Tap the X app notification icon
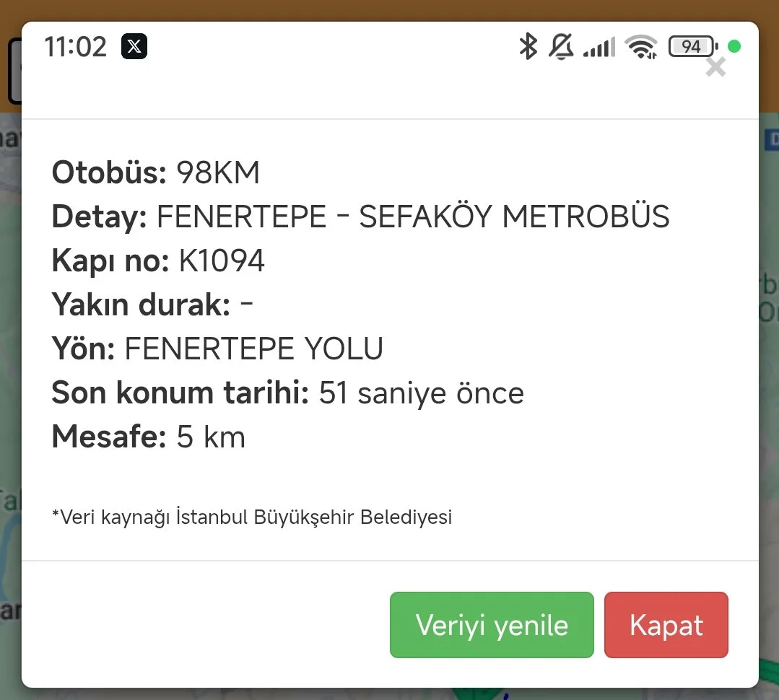 click(134, 47)
